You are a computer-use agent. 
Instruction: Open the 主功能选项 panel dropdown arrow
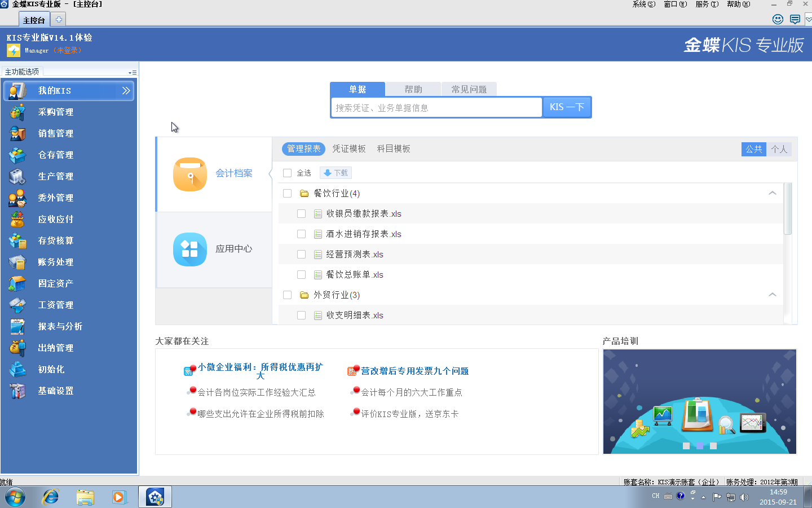point(132,73)
